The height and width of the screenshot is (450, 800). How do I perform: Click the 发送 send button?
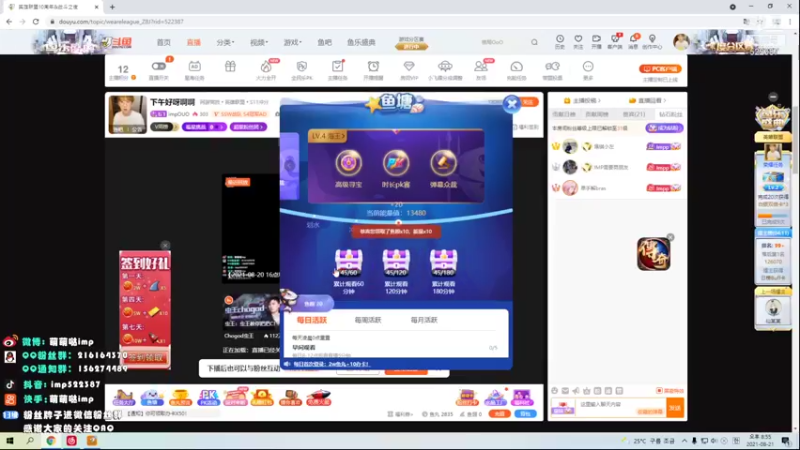pyautogui.click(x=675, y=408)
